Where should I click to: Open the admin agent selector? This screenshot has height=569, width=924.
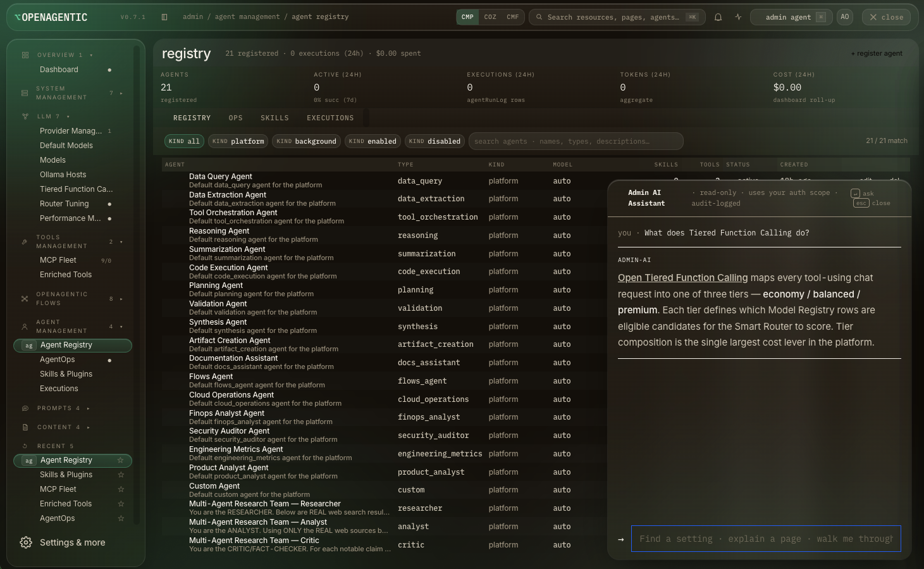click(x=791, y=17)
